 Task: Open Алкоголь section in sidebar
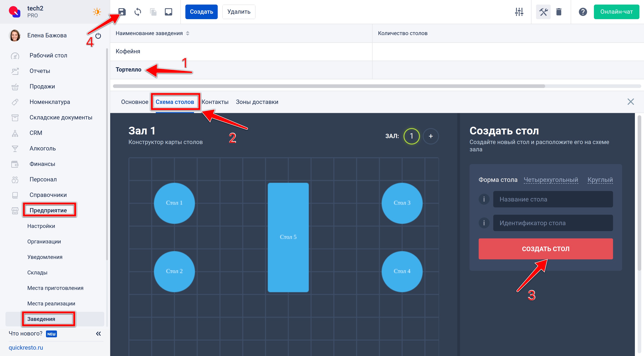43,148
